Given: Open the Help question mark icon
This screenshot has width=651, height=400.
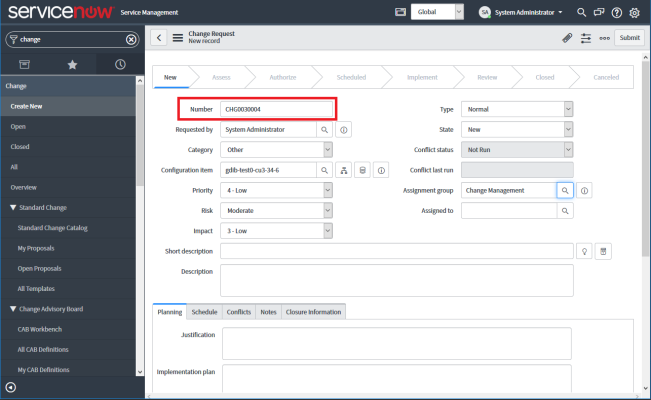Looking at the screenshot, I should coord(617,12).
